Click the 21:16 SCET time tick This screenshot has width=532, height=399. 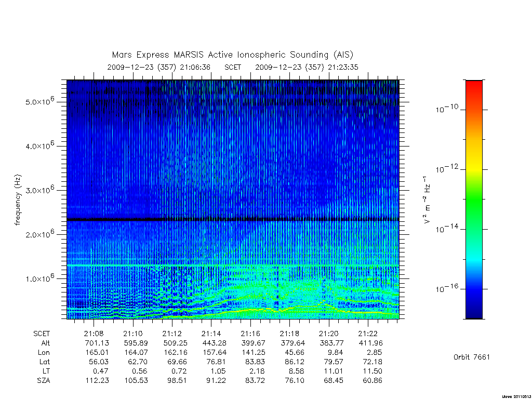(x=250, y=334)
